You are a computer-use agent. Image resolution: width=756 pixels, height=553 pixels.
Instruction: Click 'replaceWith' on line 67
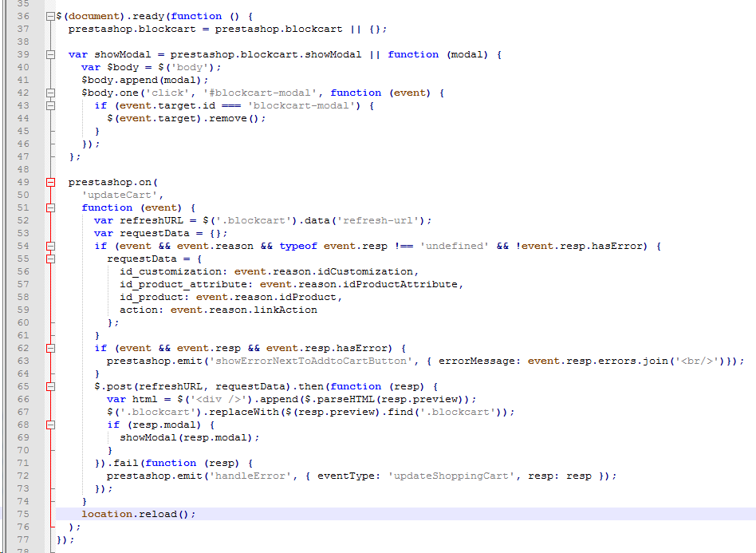pyautogui.click(x=244, y=412)
